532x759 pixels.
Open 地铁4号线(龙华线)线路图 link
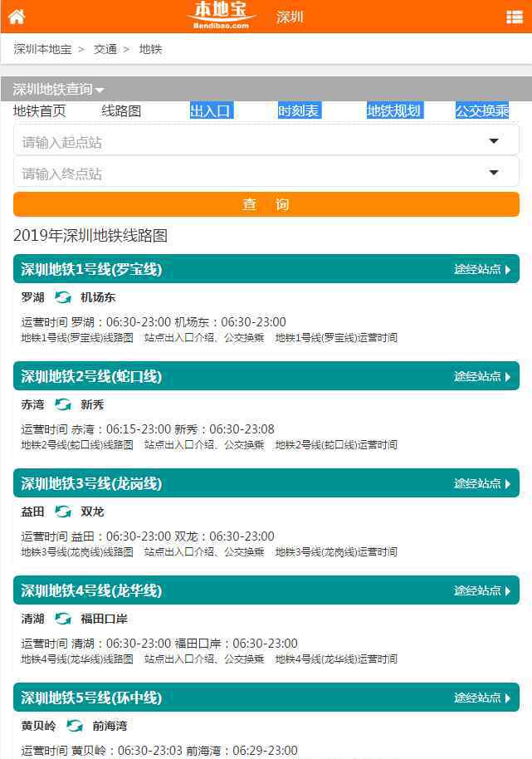tap(77, 659)
